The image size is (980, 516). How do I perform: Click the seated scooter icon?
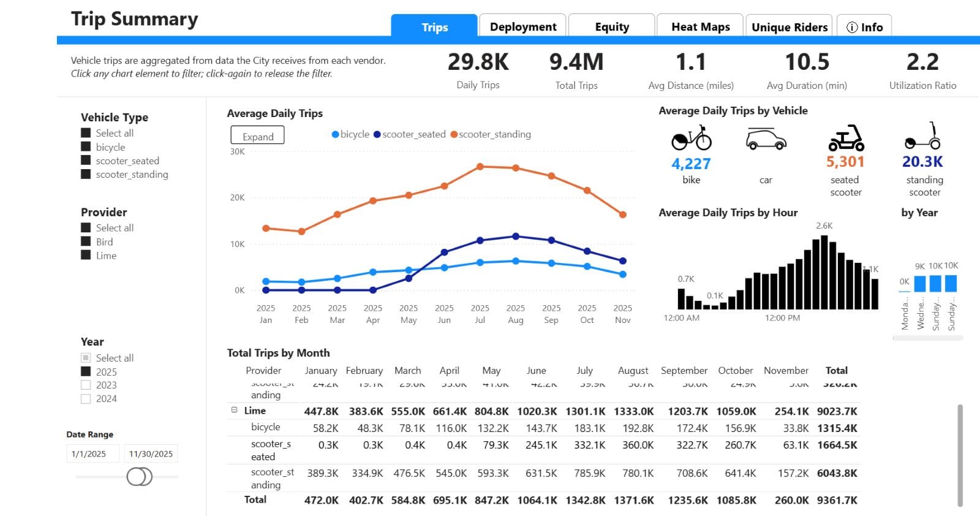846,138
